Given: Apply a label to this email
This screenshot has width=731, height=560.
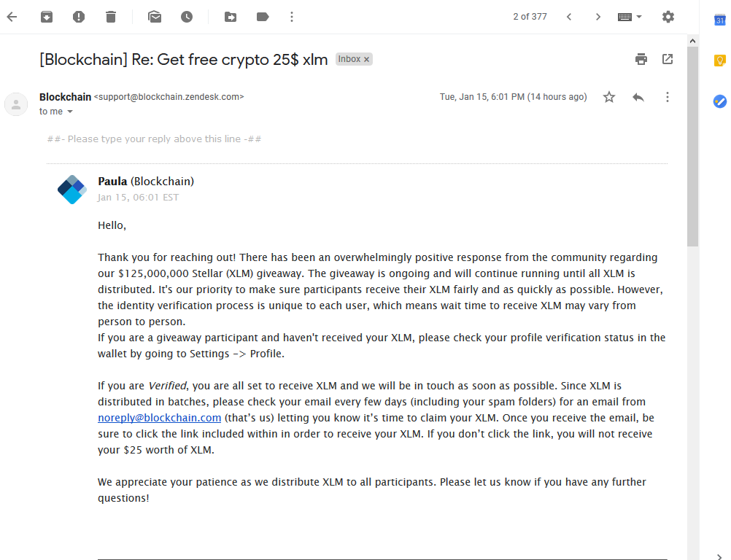Looking at the screenshot, I should pos(263,17).
